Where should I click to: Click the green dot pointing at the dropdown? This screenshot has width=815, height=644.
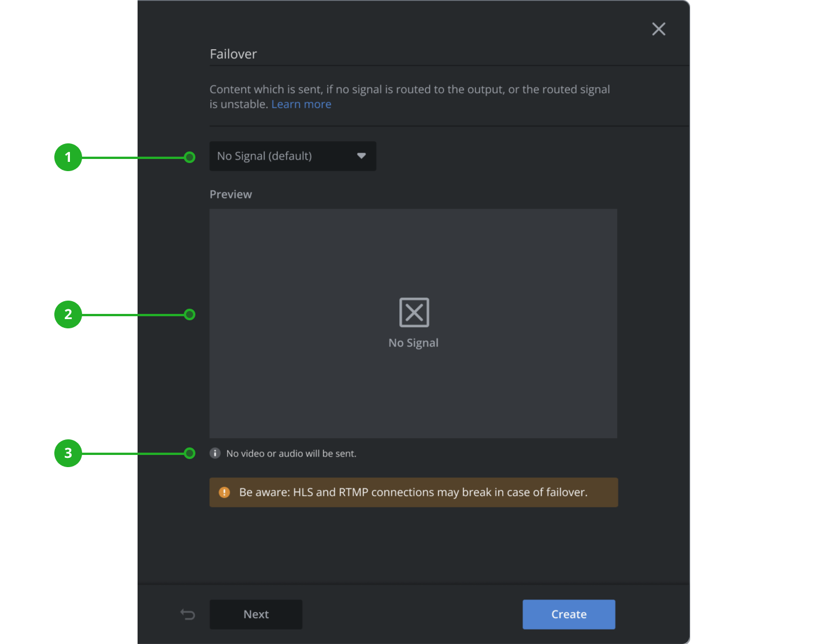point(190,157)
